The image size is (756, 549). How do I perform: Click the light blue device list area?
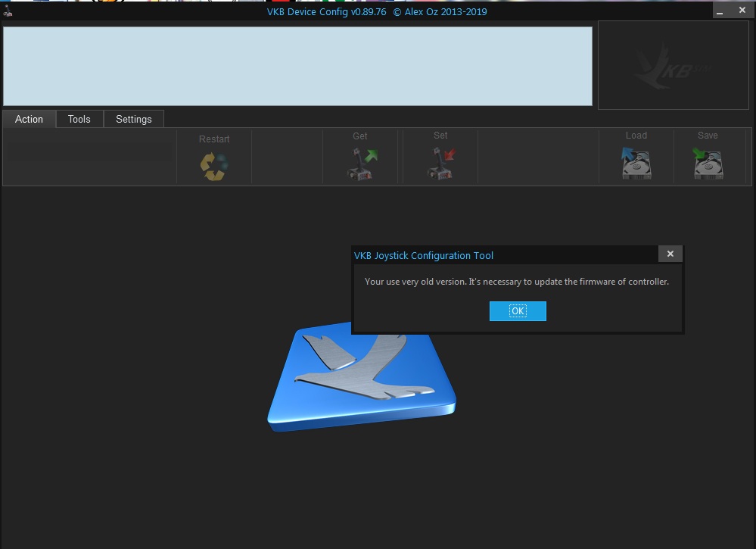point(297,66)
